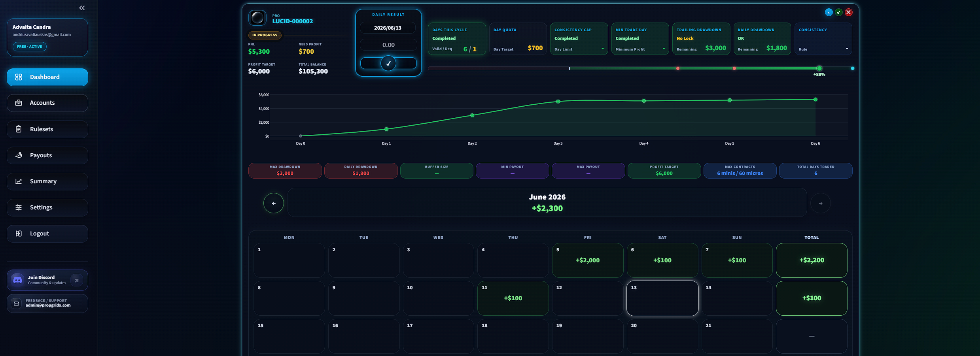Open the Payouts page
Image resolution: width=980 pixels, height=356 pixels.
(x=47, y=155)
